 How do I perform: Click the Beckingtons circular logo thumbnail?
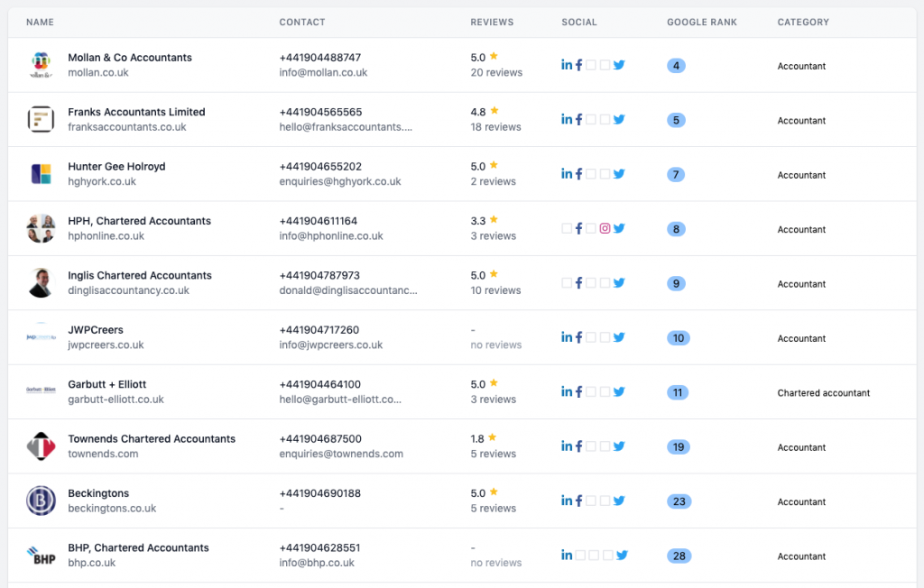click(41, 501)
